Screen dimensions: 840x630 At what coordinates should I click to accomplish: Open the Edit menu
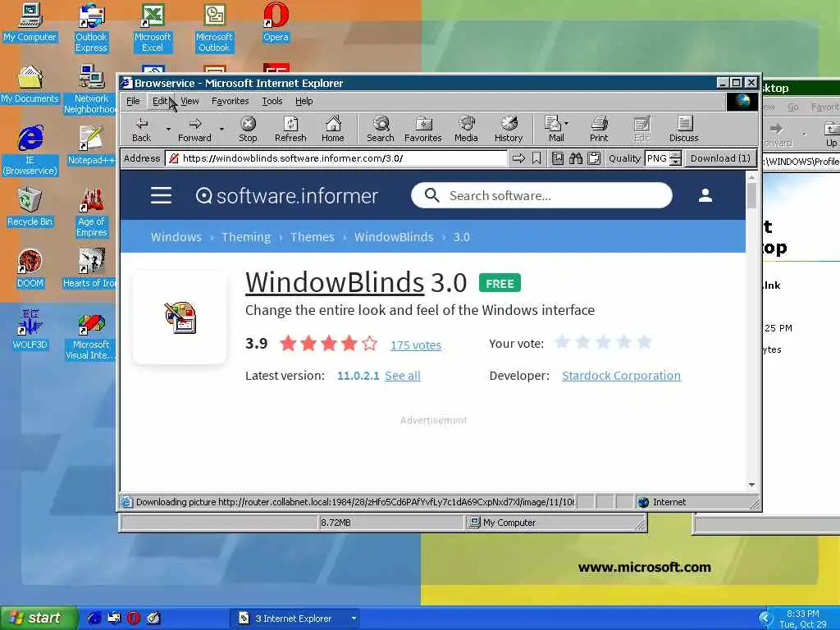coord(160,101)
